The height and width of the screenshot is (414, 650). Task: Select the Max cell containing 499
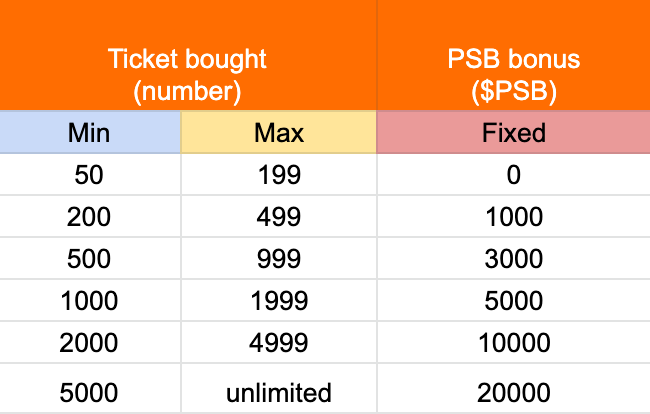tap(279, 216)
